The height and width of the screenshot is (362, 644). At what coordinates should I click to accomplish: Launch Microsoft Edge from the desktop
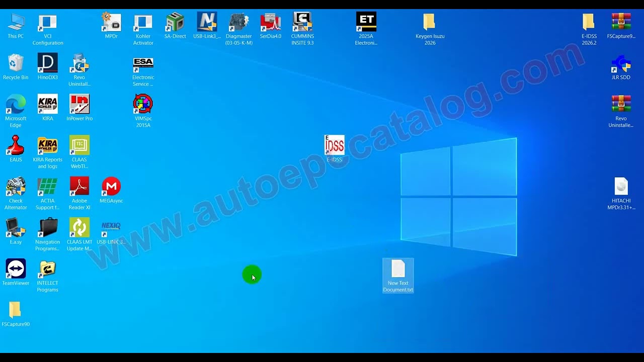pyautogui.click(x=16, y=111)
